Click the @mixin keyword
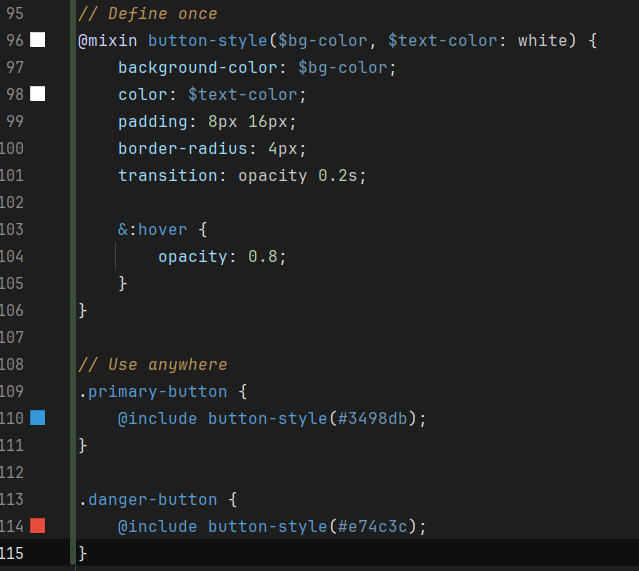639x571 pixels. tap(108, 41)
